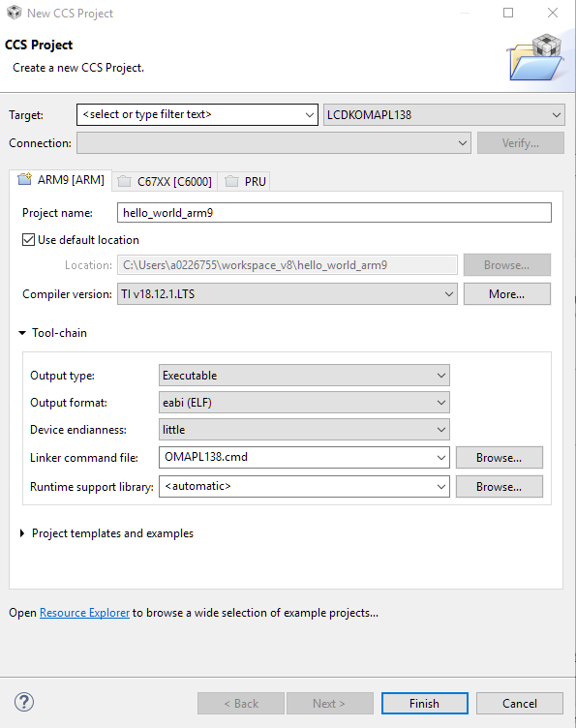This screenshot has height=728, width=576.
Task: Click the C67XX tab folder icon
Action: click(x=124, y=181)
